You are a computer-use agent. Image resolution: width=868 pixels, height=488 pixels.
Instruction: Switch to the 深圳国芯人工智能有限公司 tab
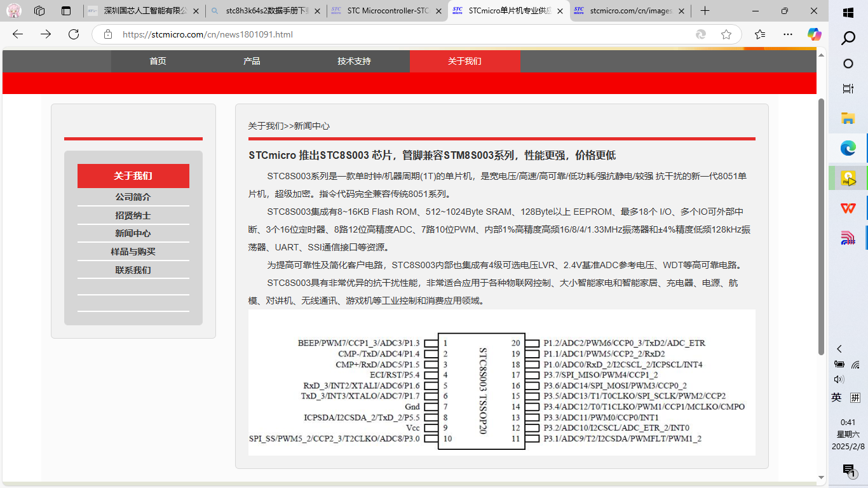144,11
